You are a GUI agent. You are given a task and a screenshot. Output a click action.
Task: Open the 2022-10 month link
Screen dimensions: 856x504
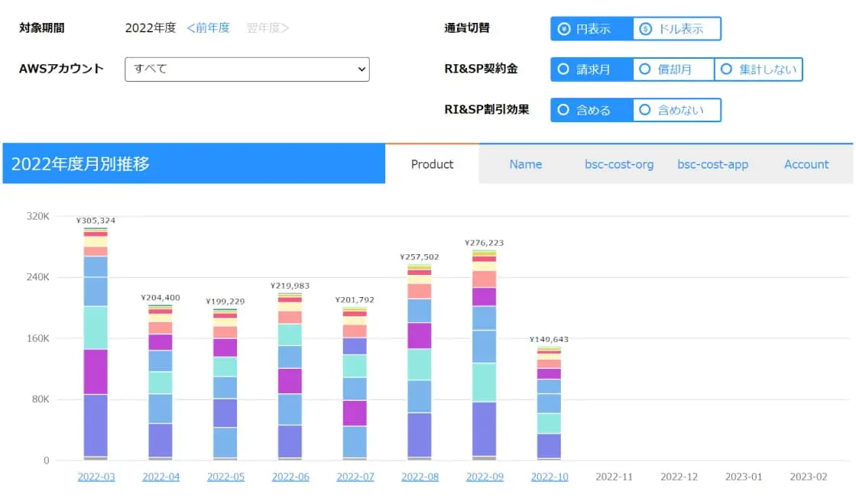550,477
